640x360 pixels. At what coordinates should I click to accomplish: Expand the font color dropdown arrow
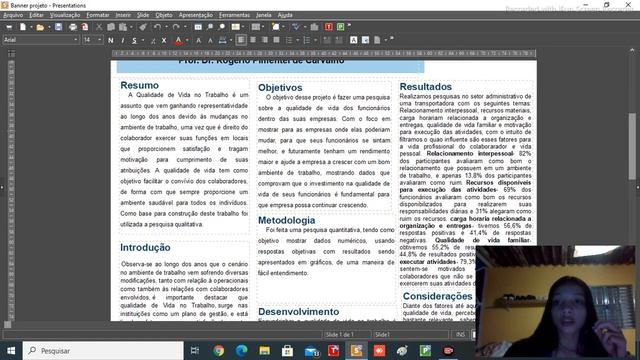pos(187,40)
